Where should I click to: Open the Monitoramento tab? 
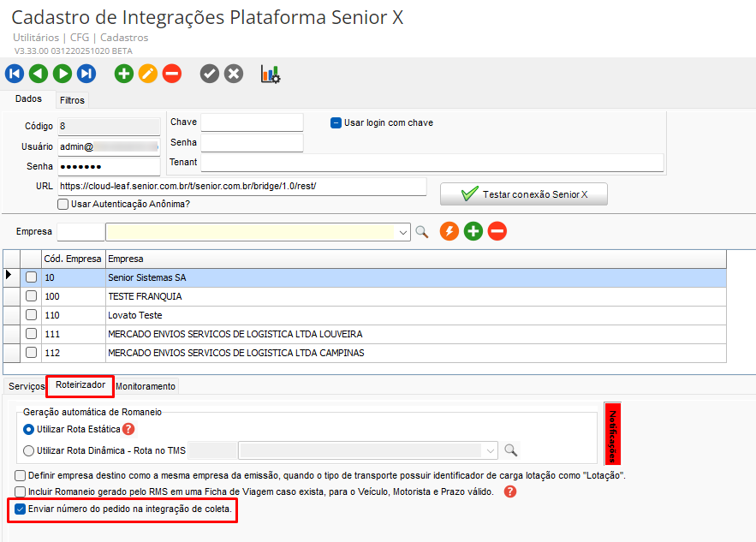click(x=146, y=386)
